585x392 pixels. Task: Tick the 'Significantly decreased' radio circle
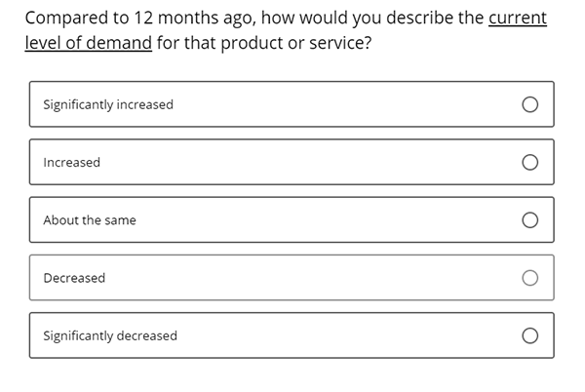click(529, 335)
